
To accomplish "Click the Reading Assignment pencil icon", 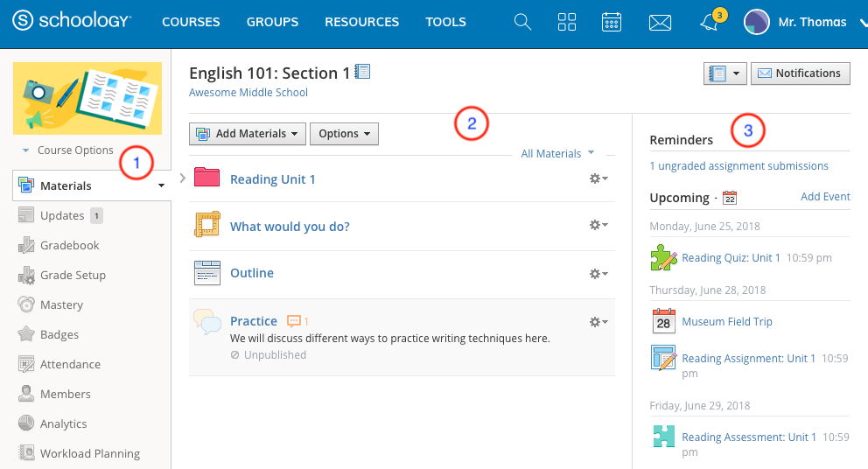I will click(x=664, y=358).
